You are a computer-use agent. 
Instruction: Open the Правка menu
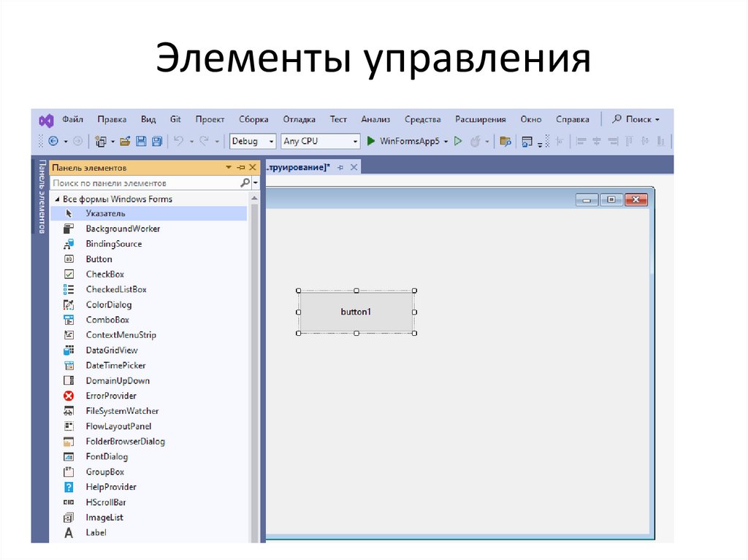112,119
